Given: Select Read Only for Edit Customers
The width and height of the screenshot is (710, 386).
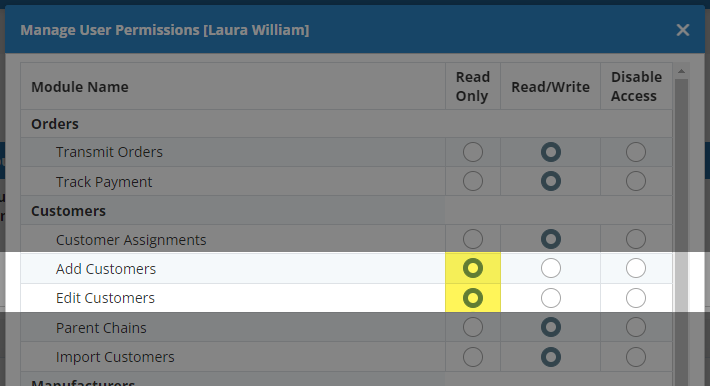Looking at the screenshot, I should coord(473,298).
